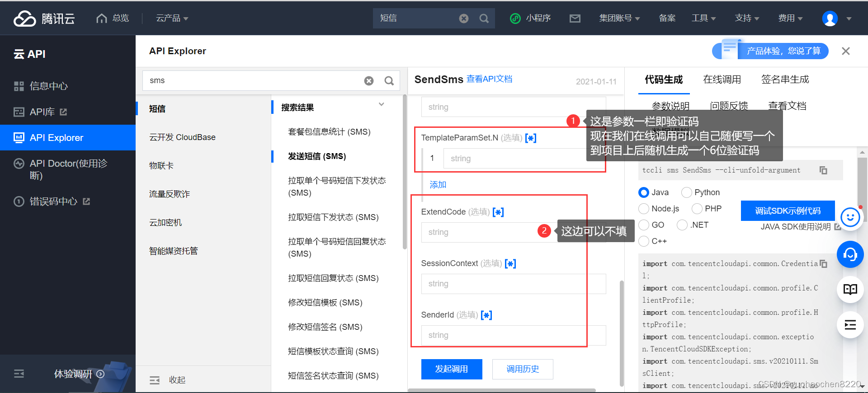Open API库 external link

[63, 112]
